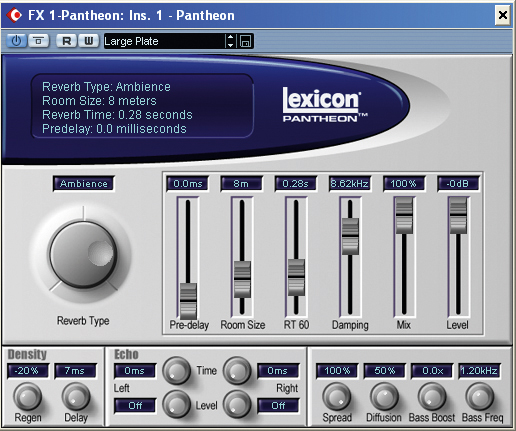Click the 8.62kHz damping value box
This screenshot has height=431, width=516.
pyautogui.click(x=350, y=184)
